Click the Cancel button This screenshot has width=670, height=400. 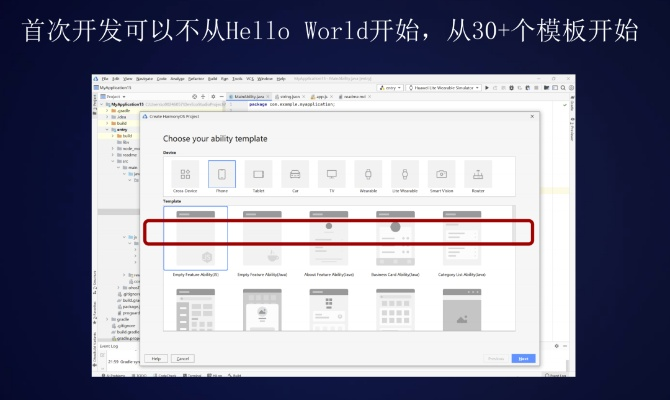[182, 358]
